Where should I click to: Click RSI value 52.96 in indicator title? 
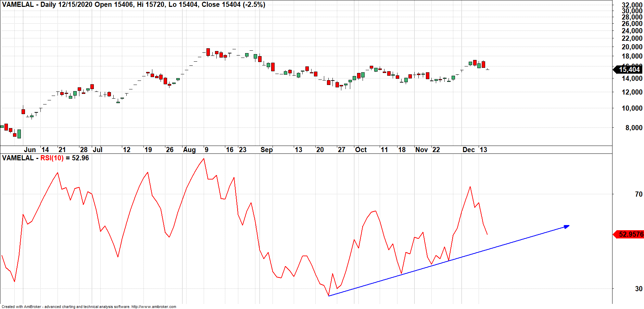click(80, 158)
